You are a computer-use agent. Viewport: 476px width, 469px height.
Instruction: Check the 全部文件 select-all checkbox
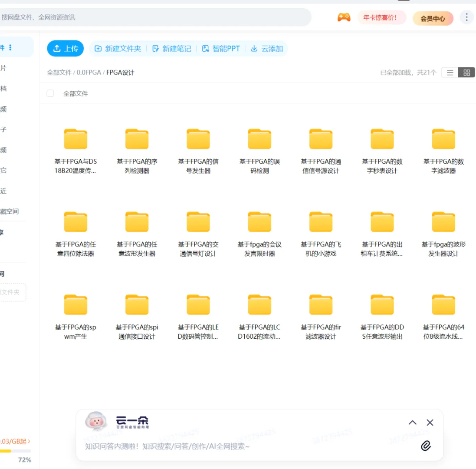50,93
